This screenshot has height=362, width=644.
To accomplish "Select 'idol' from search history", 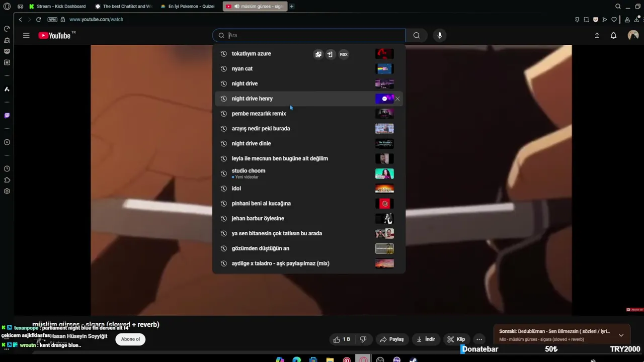I will [308, 189].
